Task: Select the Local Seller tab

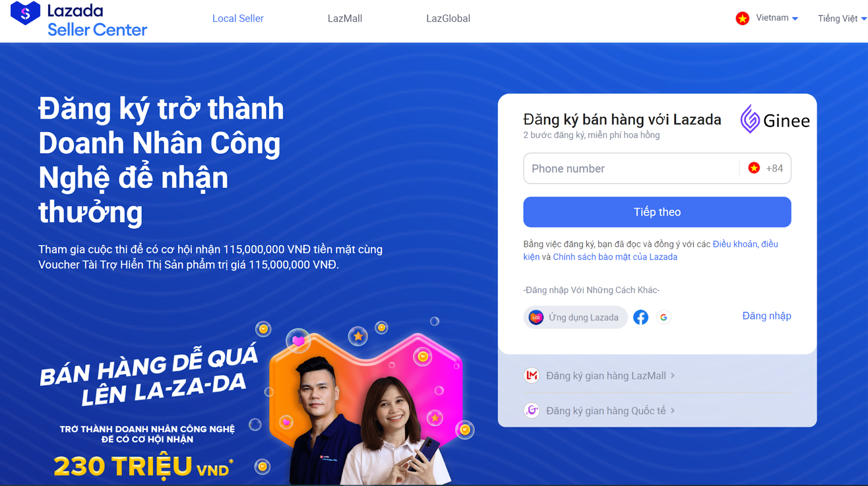Action: 238,18
